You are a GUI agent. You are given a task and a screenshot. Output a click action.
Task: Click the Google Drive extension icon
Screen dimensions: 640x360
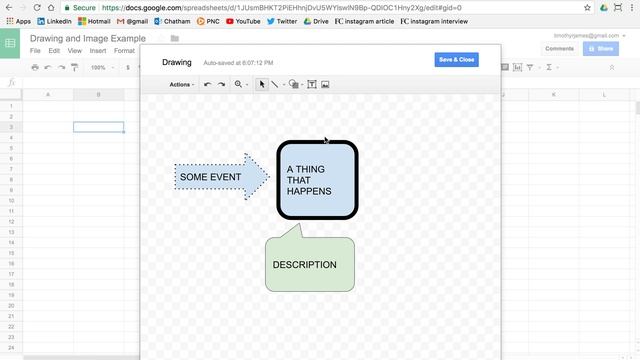(604, 8)
